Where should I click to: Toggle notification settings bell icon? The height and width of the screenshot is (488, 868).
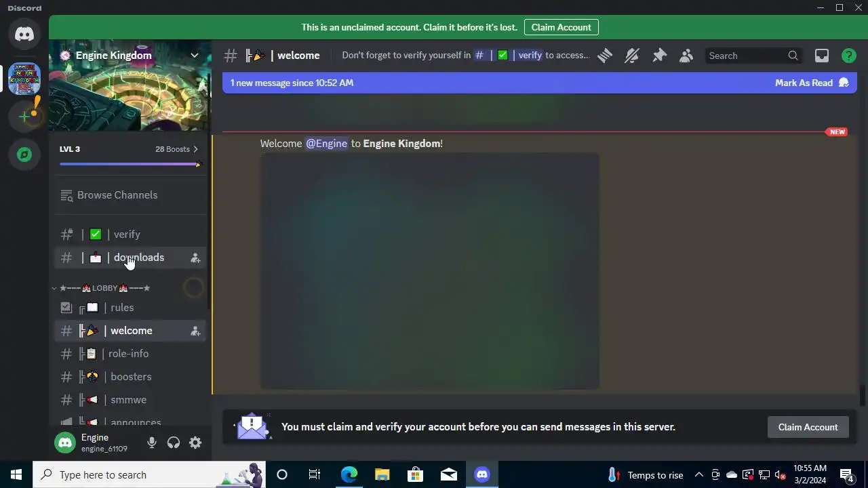pyautogui.click(x=632, y=56)
